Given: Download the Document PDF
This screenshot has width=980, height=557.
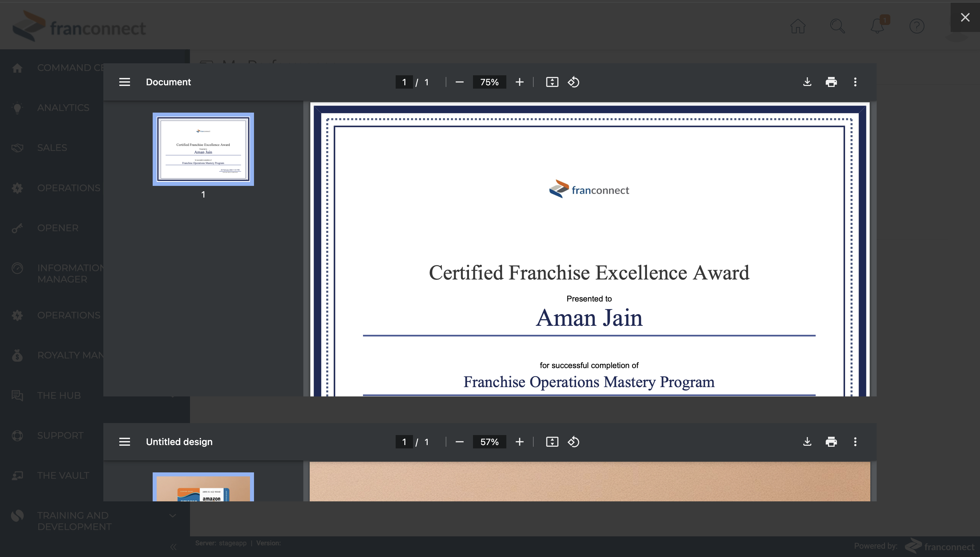Looking at the screenshot, I should pyautogui.click(x=807, y=82).
